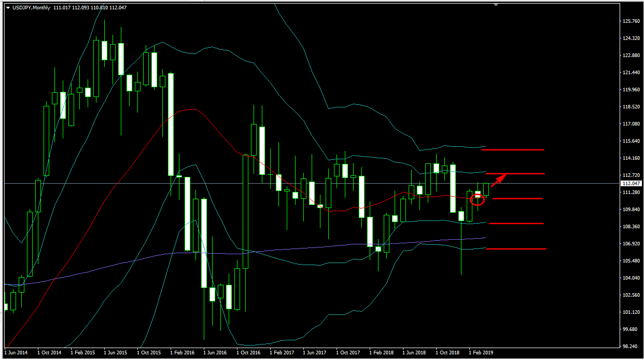Click the 1 Feb 2018 date label
Image resolution: width=644 pixels, height=359 pixels.
pyautogui.click(x=381, y=353)
